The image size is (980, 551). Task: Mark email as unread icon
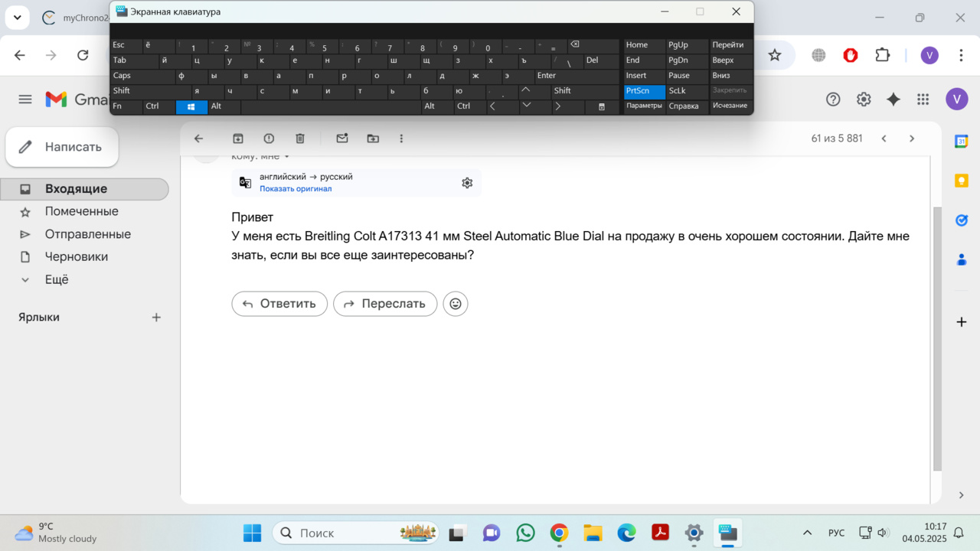click(x=342, y=139)
